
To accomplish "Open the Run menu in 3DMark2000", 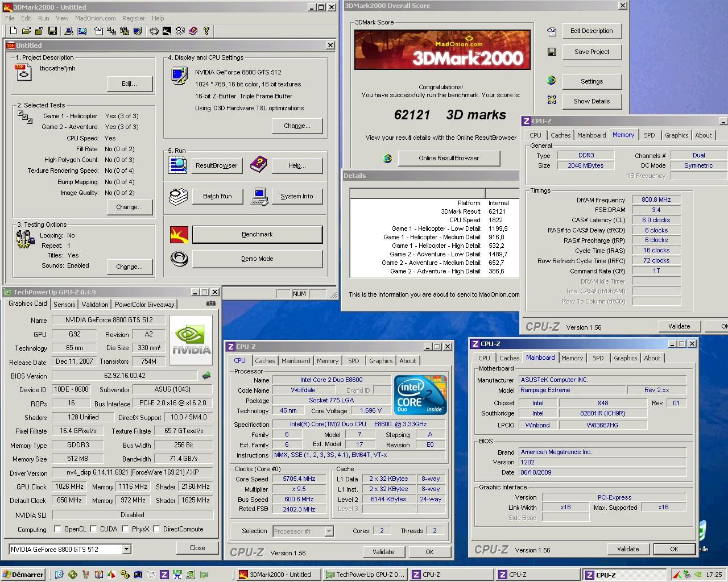I will (43, 18).
